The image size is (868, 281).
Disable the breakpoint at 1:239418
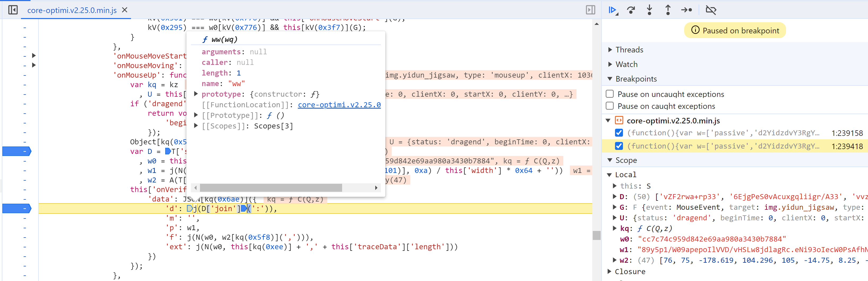tap(619, 146)
